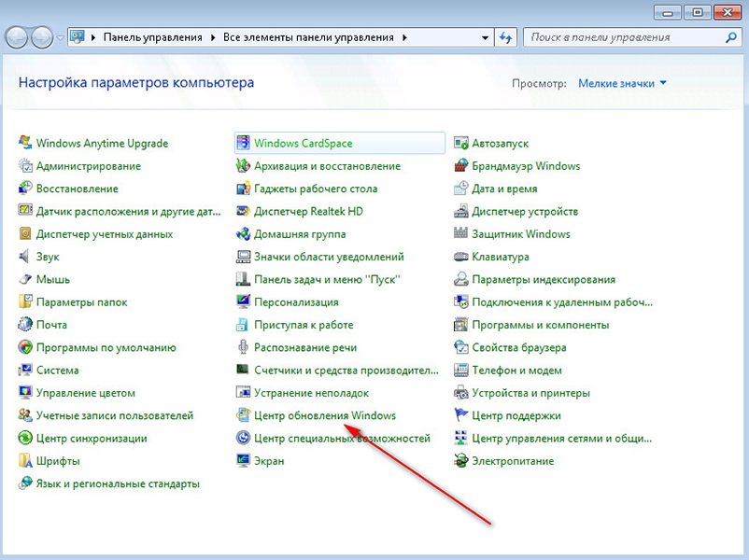Click the Устройства и принтеры icon
Image resolution: width=749 pixels, height=560 pixels.
click(x=461, y=392)
